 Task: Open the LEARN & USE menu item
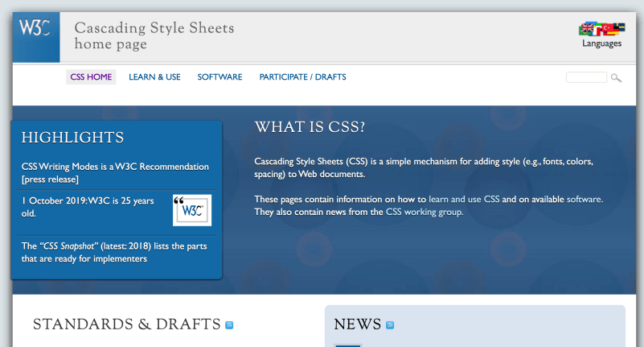pyautogui.click(x=154, y=76)
